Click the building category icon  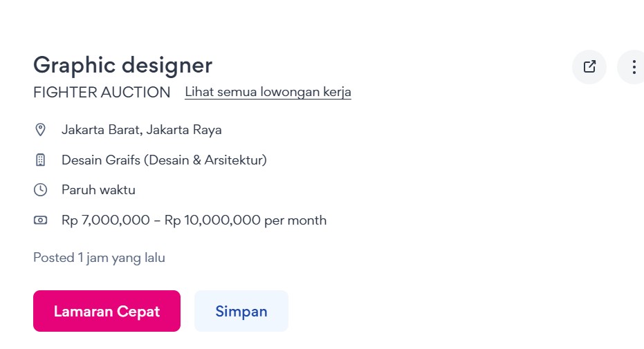(x=40, y=160)
